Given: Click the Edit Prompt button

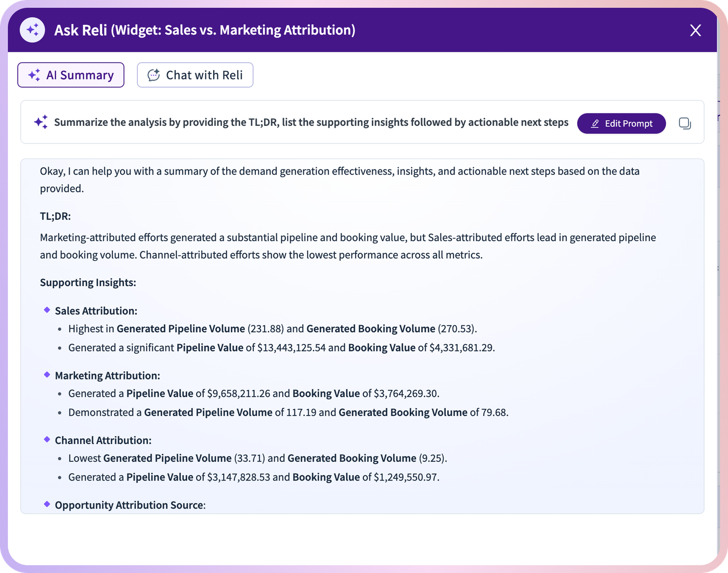Looking at the screenshot, I should click(x=621, y=123).
